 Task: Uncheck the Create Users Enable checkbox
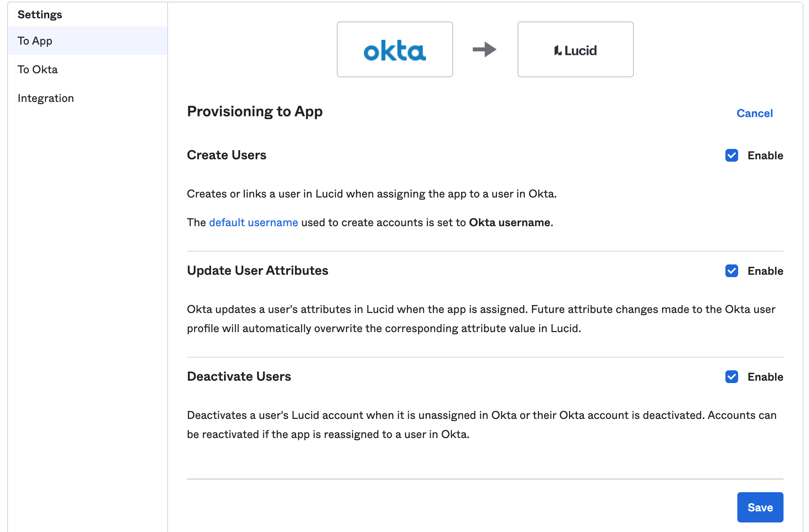[x=731, y=155]
